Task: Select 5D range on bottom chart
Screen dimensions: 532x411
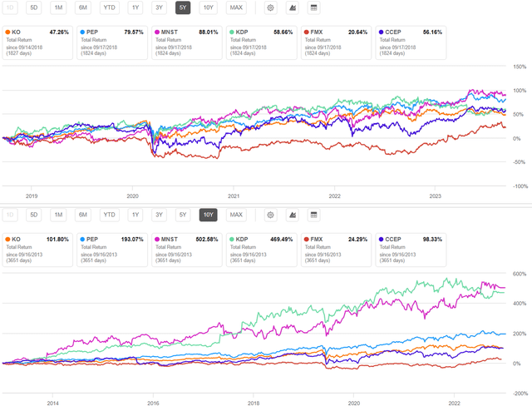Action: pyautogui.click(x=34, y=215)
